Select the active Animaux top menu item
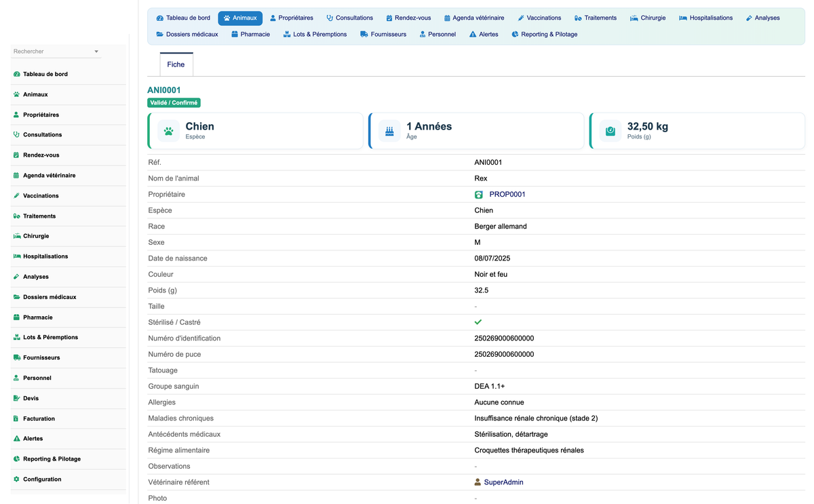This screenshot has height=504, width=814. 240,18
